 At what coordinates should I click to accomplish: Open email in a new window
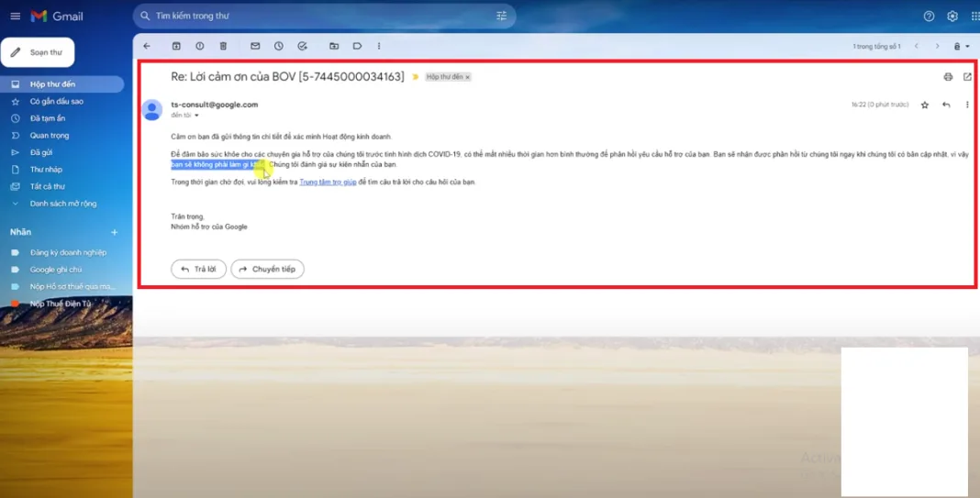pos(967,77)
